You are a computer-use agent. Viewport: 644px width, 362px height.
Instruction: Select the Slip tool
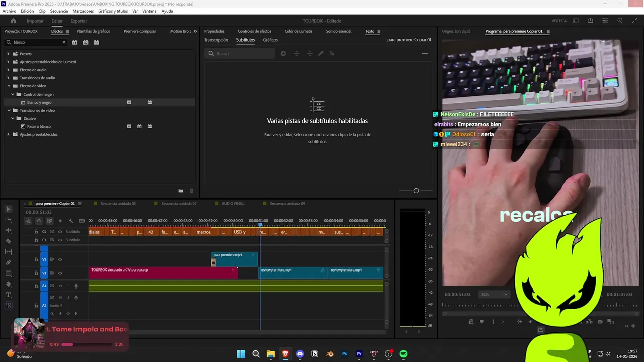pyautogui.click(x=9, y=252)
